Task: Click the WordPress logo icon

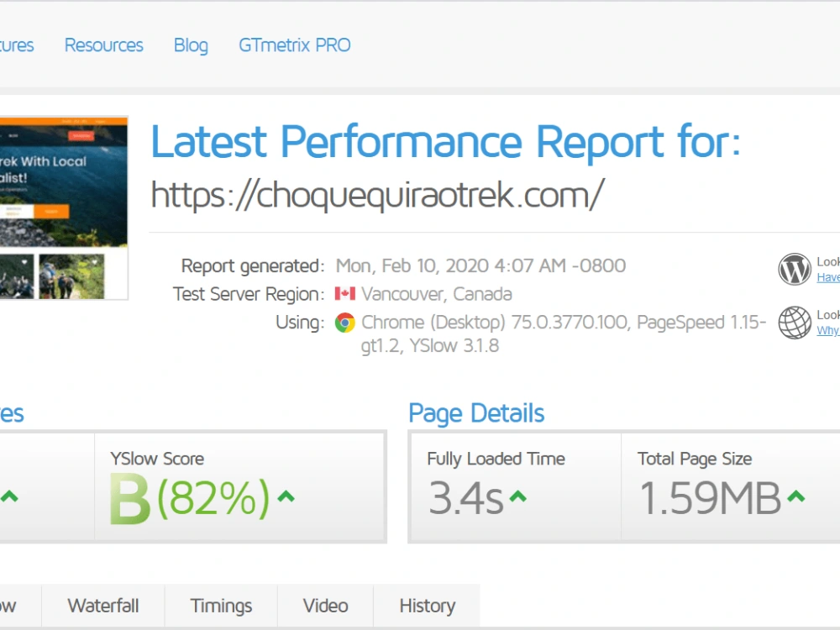Action: click(x=795, y=269)
